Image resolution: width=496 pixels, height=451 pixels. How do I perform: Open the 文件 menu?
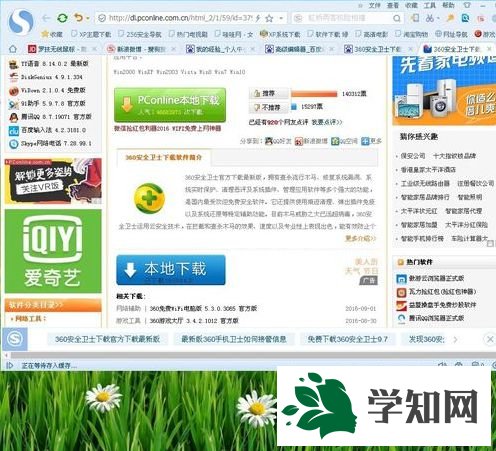click(x=374, y=5)
